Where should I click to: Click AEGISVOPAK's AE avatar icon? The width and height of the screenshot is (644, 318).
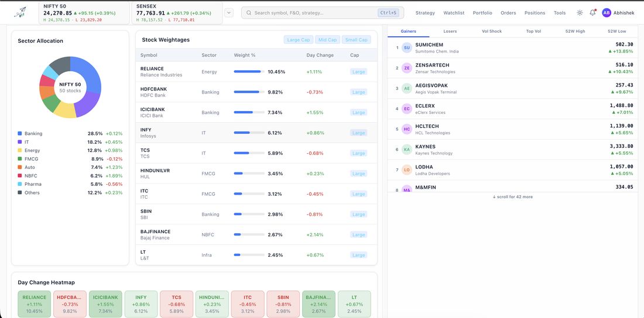coord(407,88)
